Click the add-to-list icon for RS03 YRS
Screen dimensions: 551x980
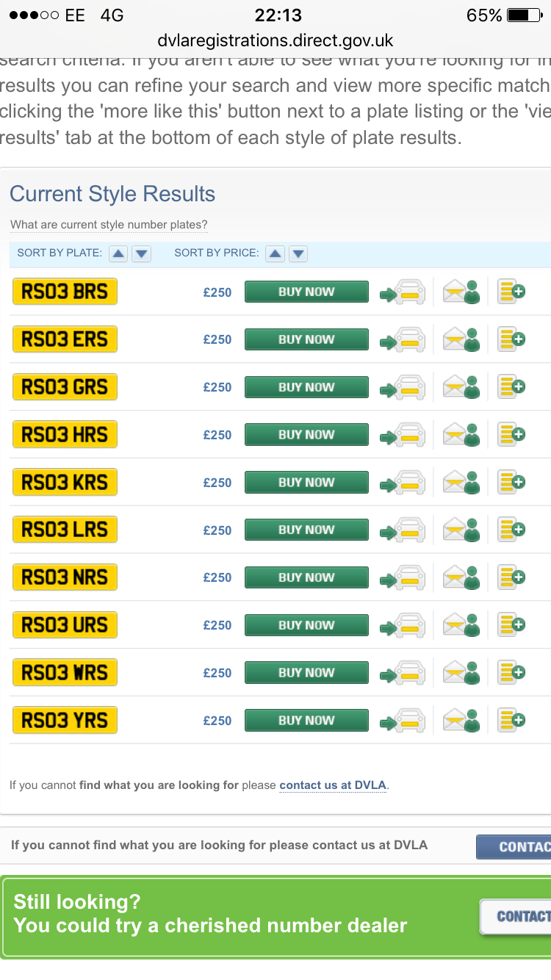[x=511, y=721]
